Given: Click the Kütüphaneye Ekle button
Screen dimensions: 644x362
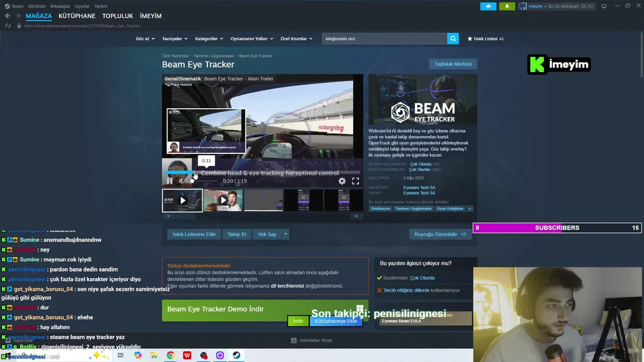Looking at the screenshot, I should (336, 321).
